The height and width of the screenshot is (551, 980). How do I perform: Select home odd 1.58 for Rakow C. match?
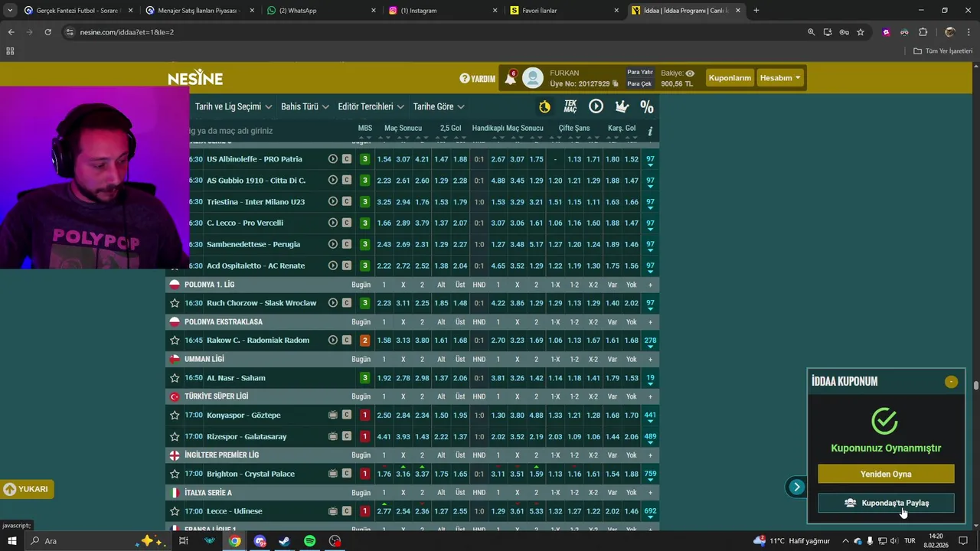click(384, 341)
